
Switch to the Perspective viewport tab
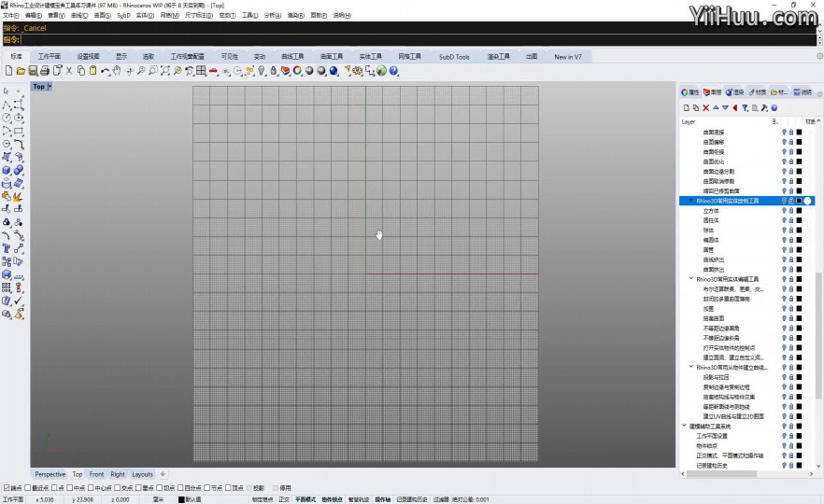coord(50,474)
